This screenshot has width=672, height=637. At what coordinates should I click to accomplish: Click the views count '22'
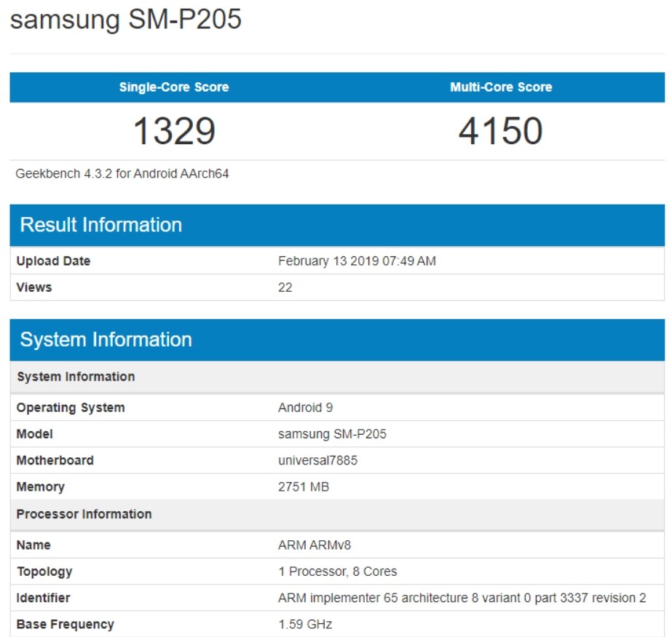coord(285,288)
